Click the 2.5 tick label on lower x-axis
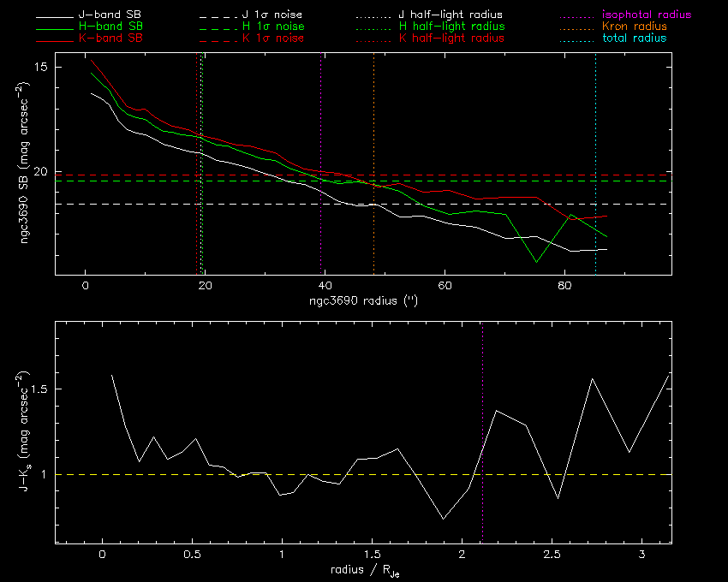 click(552, 555)
